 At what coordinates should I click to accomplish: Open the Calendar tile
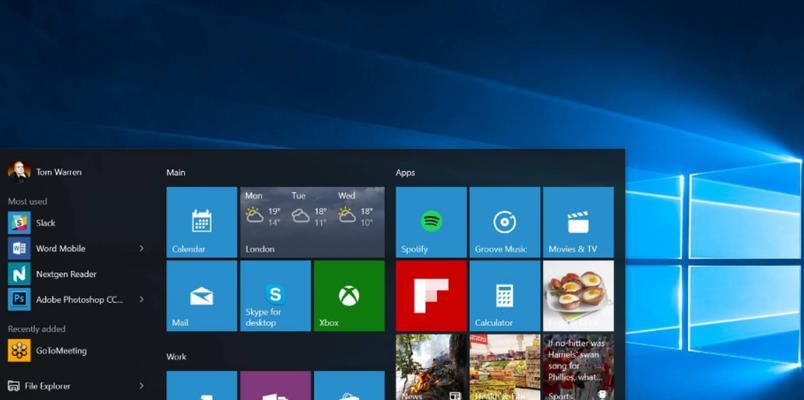(x=202, y=222)
